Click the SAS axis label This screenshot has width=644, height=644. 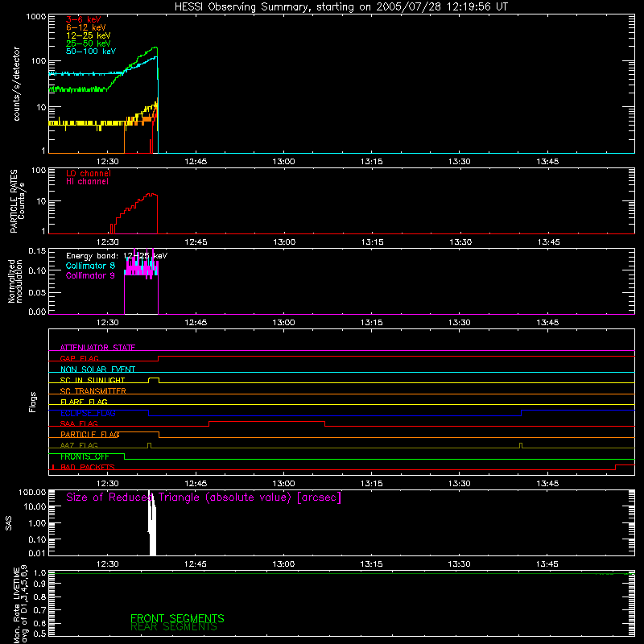coord(9,524)
